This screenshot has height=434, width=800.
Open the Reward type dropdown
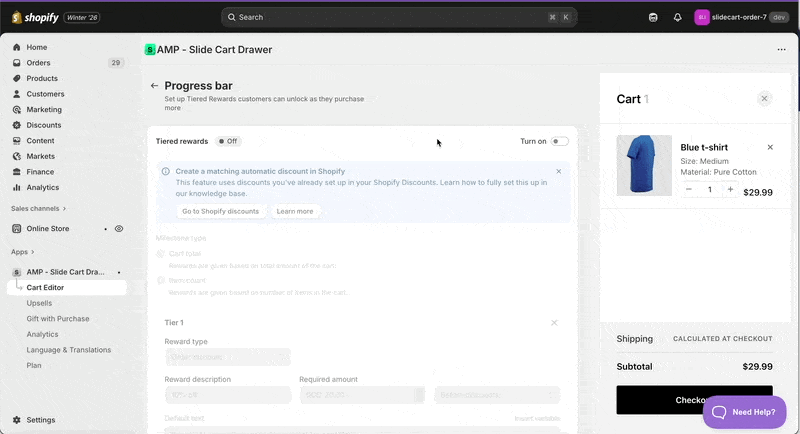click(228, 357)
